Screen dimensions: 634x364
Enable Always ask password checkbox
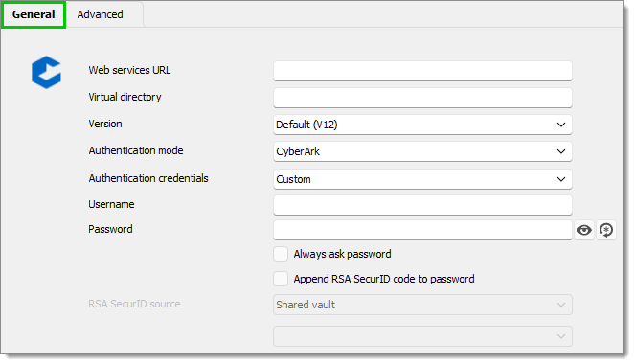pos(281,254)
